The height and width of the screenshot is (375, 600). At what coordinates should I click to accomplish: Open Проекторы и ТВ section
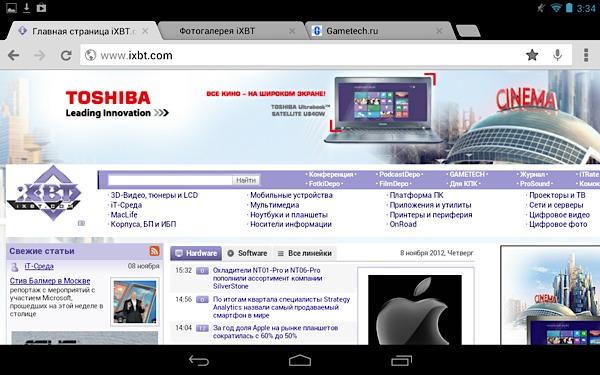[557, 195]
